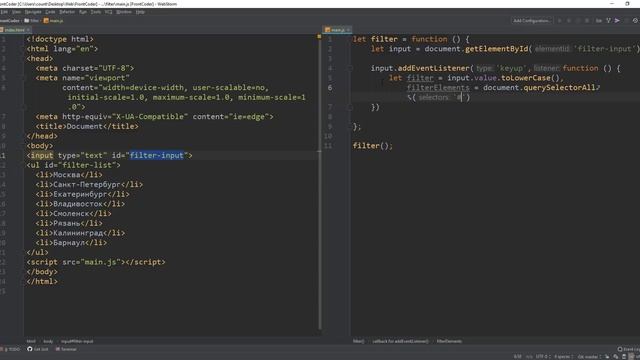Open the Edit menu
Image resolution: width=640 pixels, height=360 pixels.
pos(4,12)
